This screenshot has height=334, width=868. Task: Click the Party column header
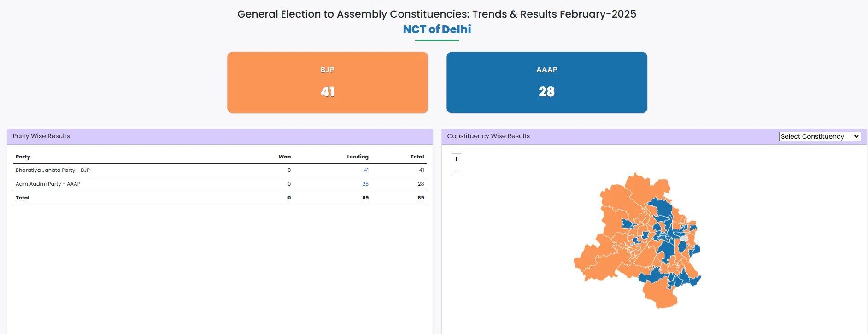point(23,157)
